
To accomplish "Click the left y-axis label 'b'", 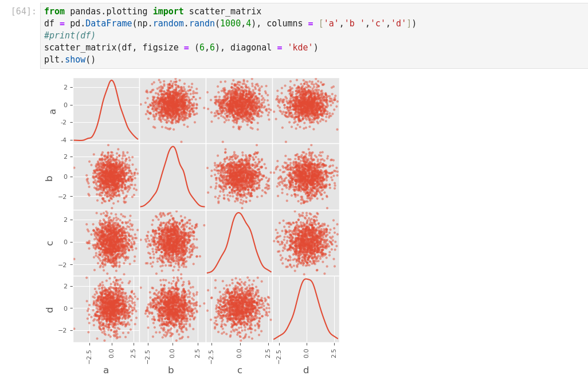I will [x=50, y=178].
